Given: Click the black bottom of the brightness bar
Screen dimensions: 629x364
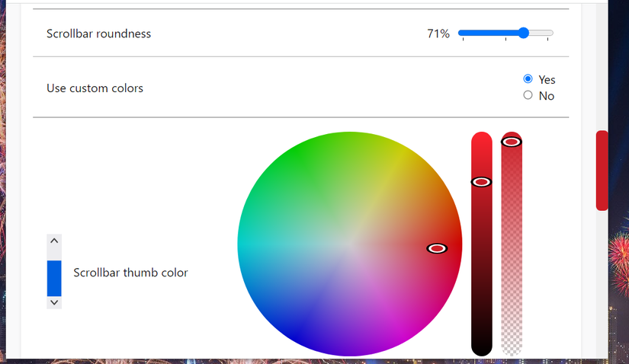Looking at the screenshot, I should click(481, 346).
